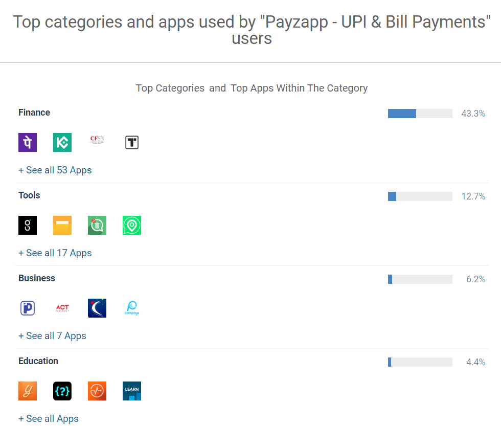Select the green location chat icon
Screen dimensions: 501x448
(x=131, y=225)
